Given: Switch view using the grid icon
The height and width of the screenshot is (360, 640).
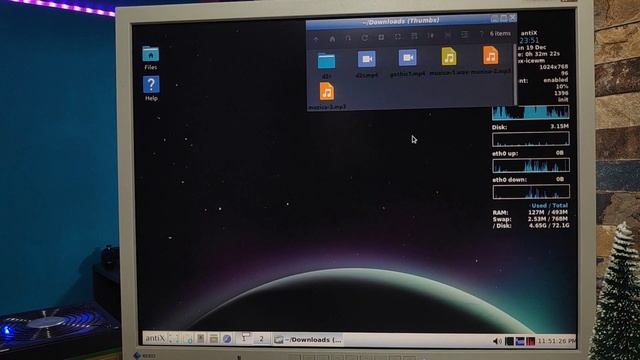Looking at the screenshot, I should tap(414, 36).
